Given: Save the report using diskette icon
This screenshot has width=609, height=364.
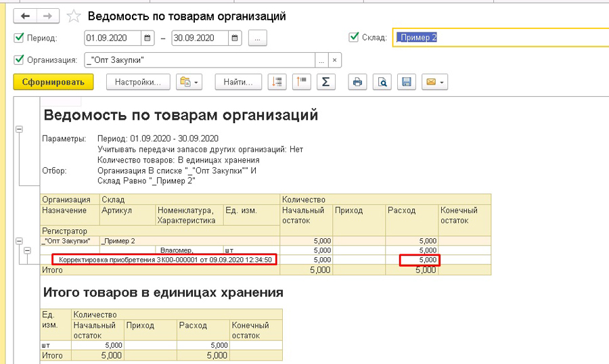Looking at the screenshot, I should coord(407,83).
